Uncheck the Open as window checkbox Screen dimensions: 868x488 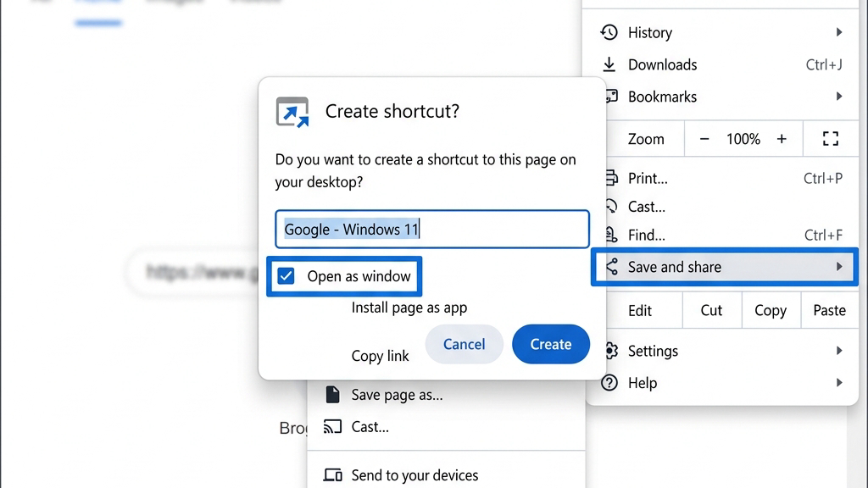point(287,275)
